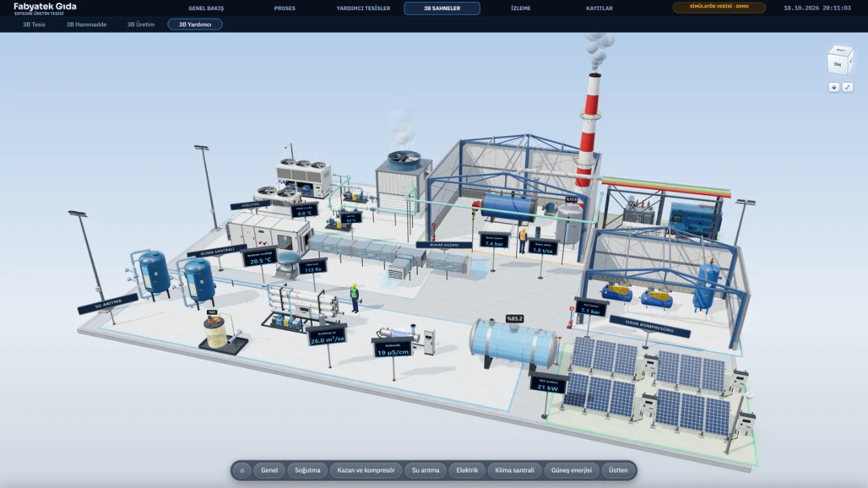
Task: Click the projection toggle icon below the view cube
Action: [x=834, y=87]
